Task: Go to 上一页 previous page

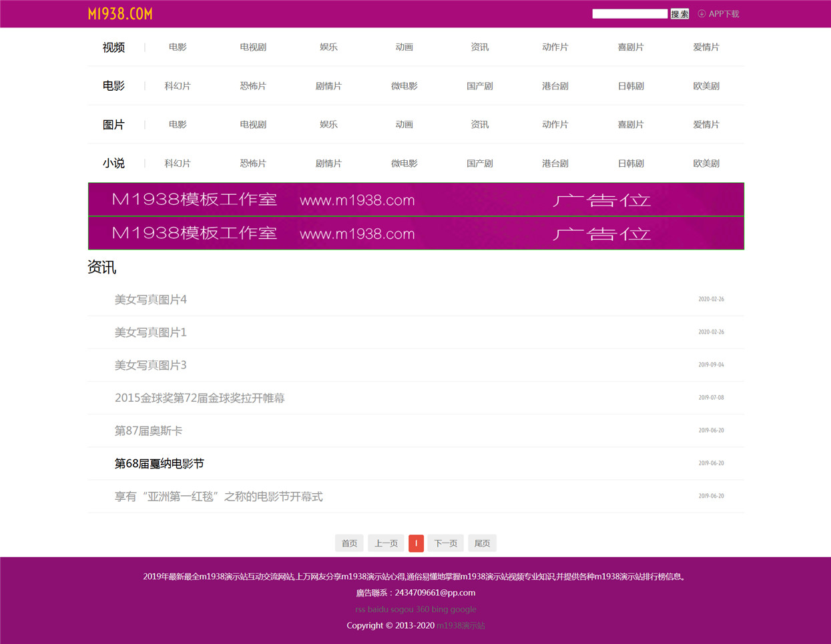Action: tap(386, 543)
